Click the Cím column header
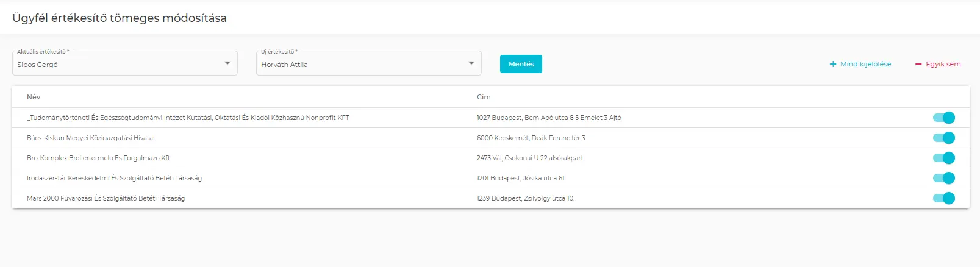The width and height of the screenshot is (980, 267). (x=484, y=97)
